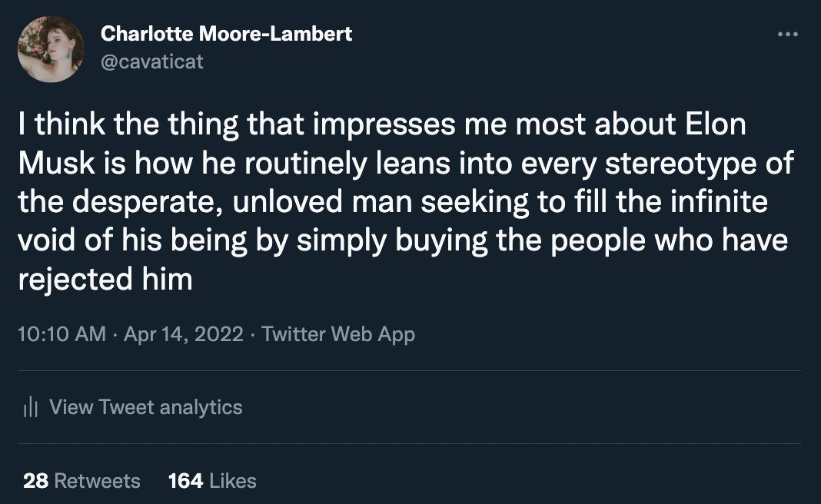Click the Likes text label

coord(231,480)
